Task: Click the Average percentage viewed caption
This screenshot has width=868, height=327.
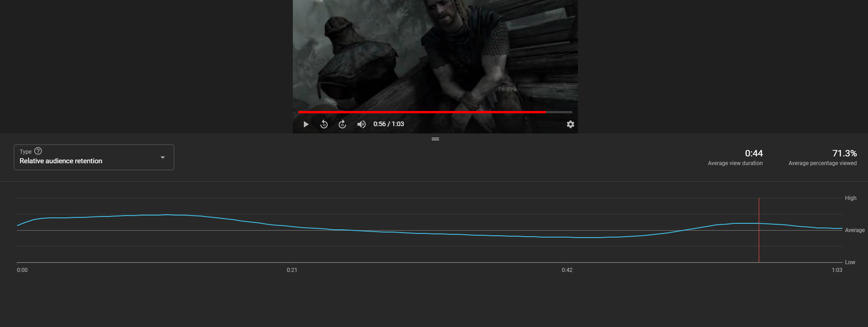Action: click(x=822, y=163)
